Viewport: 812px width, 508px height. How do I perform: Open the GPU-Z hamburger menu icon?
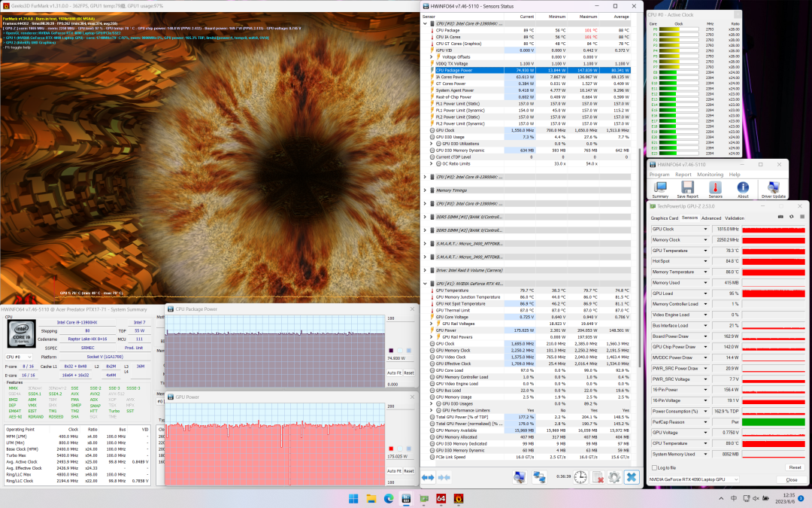[801, 217]
